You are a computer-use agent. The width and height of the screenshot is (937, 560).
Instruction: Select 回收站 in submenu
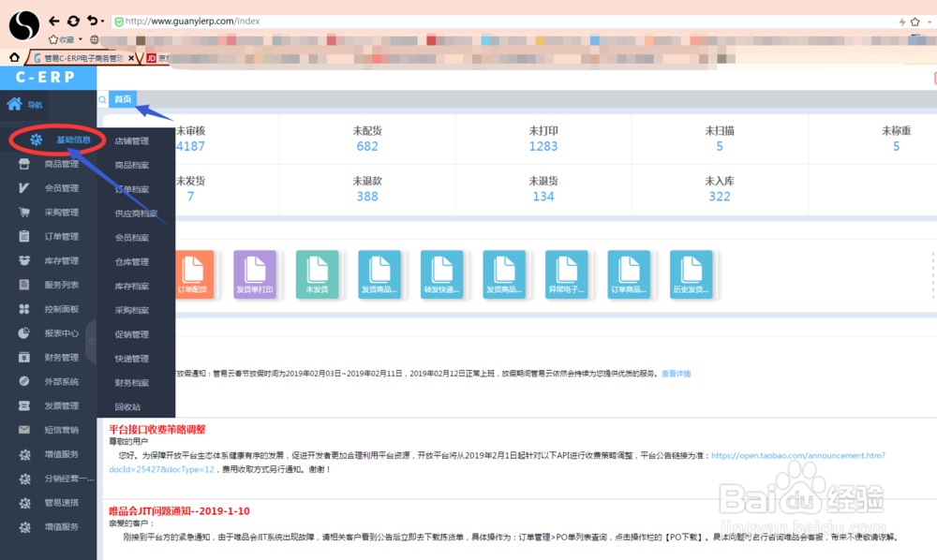[127, 406]
